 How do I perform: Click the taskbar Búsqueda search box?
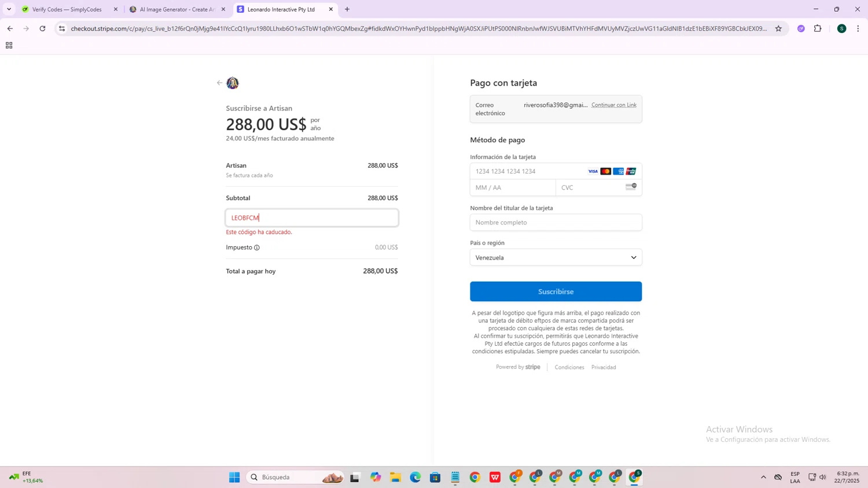296,477
